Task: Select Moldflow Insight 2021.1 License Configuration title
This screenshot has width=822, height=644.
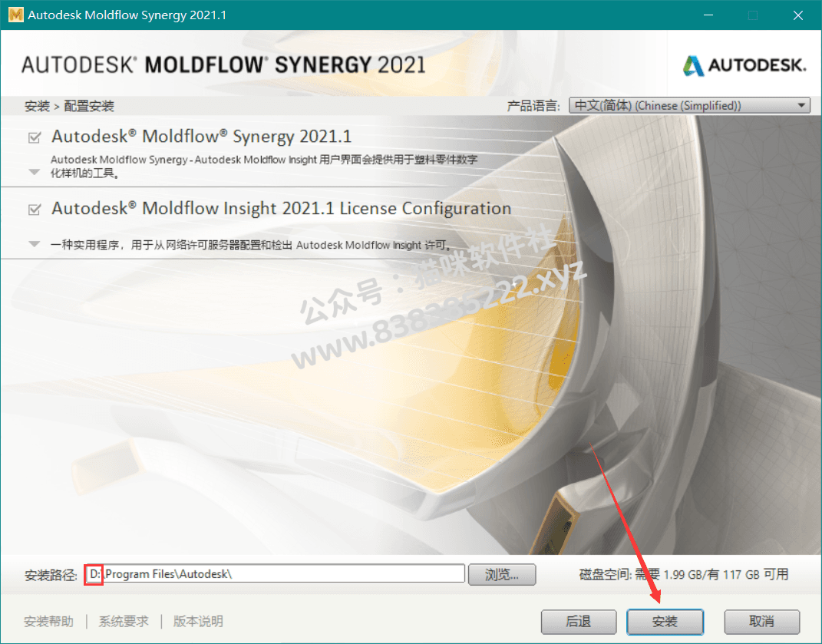Action: [281, 209]
